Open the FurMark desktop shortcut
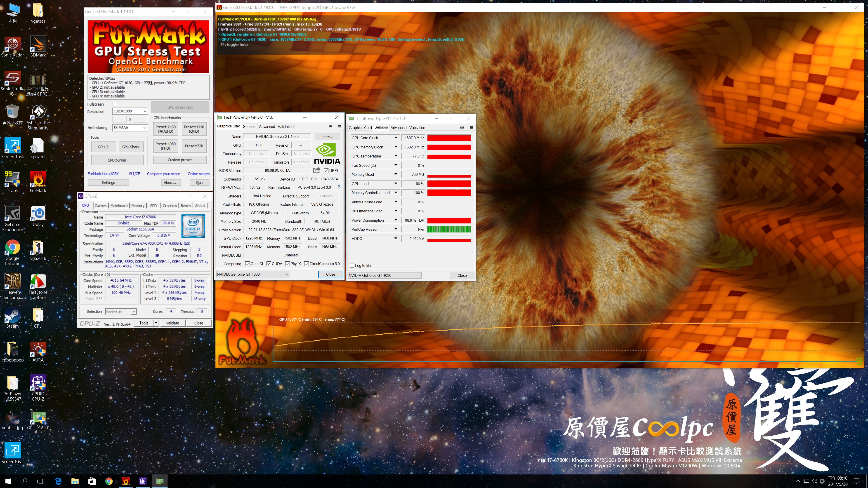868x488 pixels. point(38,182)
